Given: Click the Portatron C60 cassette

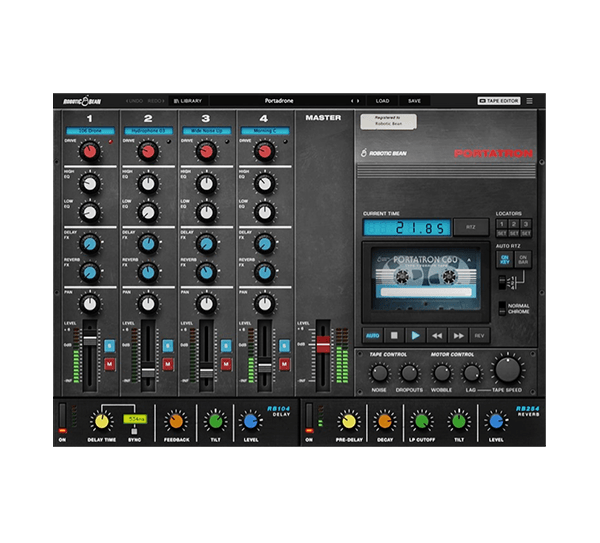Looking at the screenshot, I should [x=424, y=279].
